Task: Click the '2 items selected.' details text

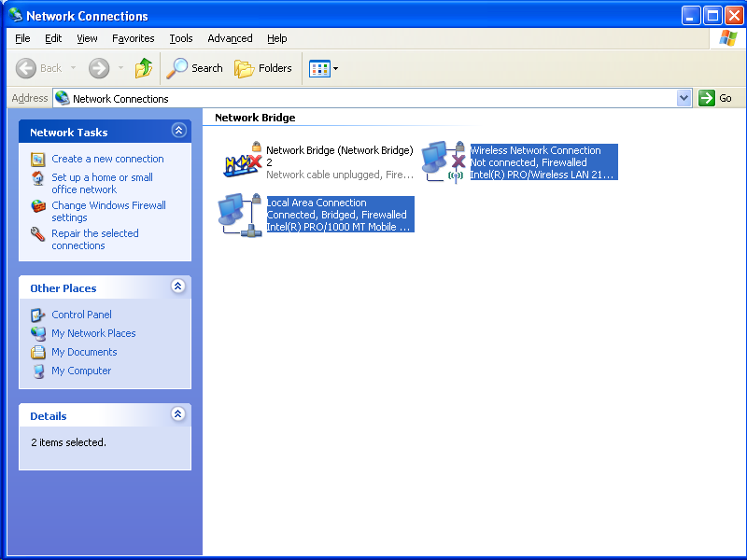Action: click(x=68, y=442)
